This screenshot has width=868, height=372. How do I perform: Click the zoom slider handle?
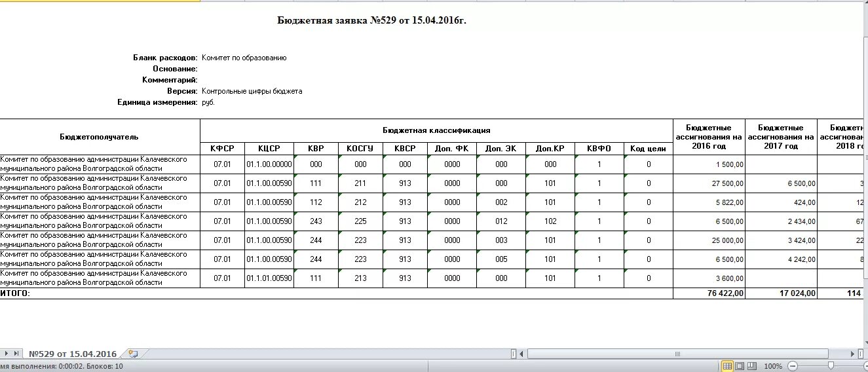tap(831, 366)
